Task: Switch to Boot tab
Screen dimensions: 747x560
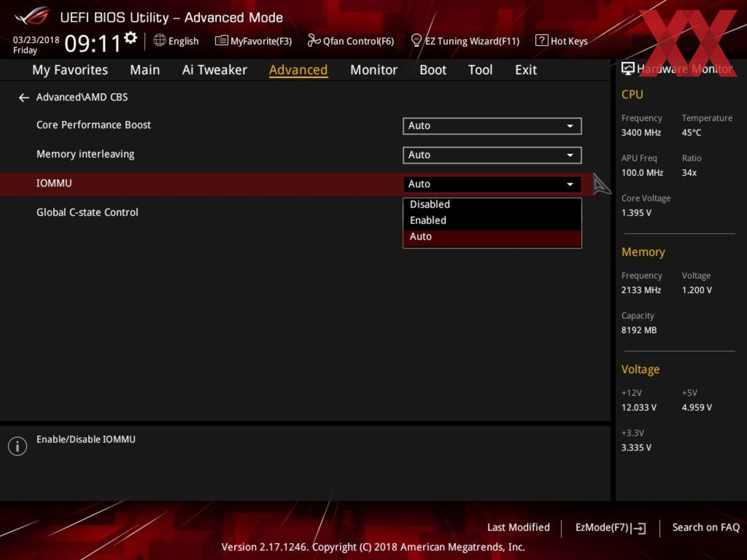Action: tap(433, 70)
